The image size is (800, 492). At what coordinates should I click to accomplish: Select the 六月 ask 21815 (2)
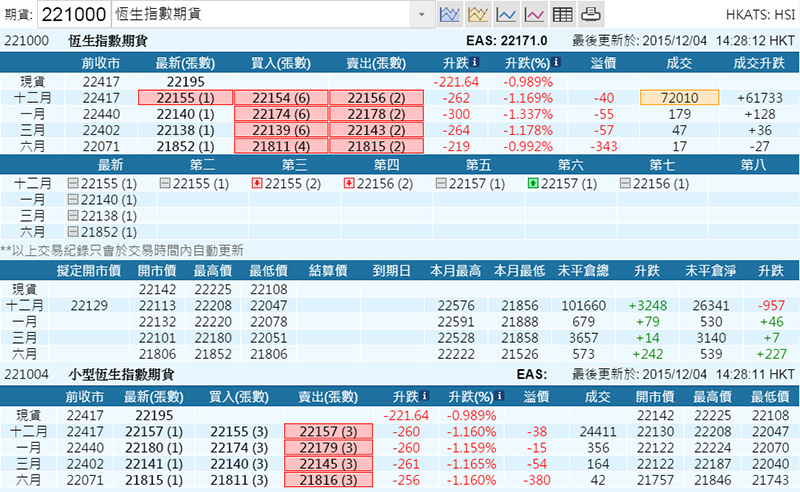point(376,146)
